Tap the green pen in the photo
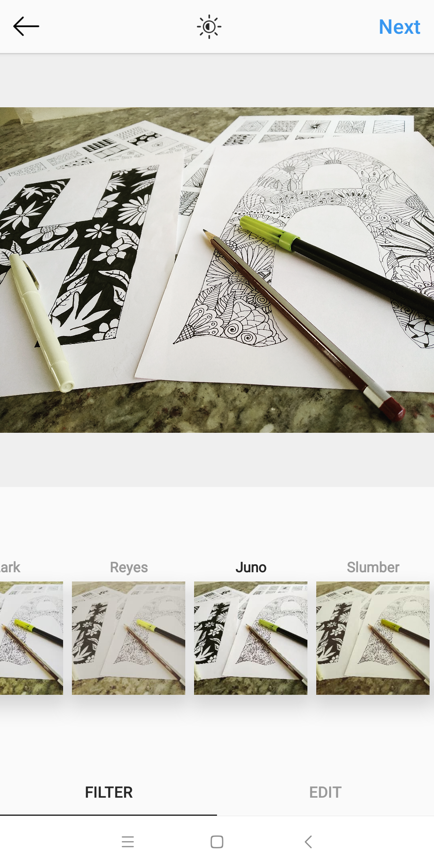This screenshot has width=434, height=868. pos(338,261)
